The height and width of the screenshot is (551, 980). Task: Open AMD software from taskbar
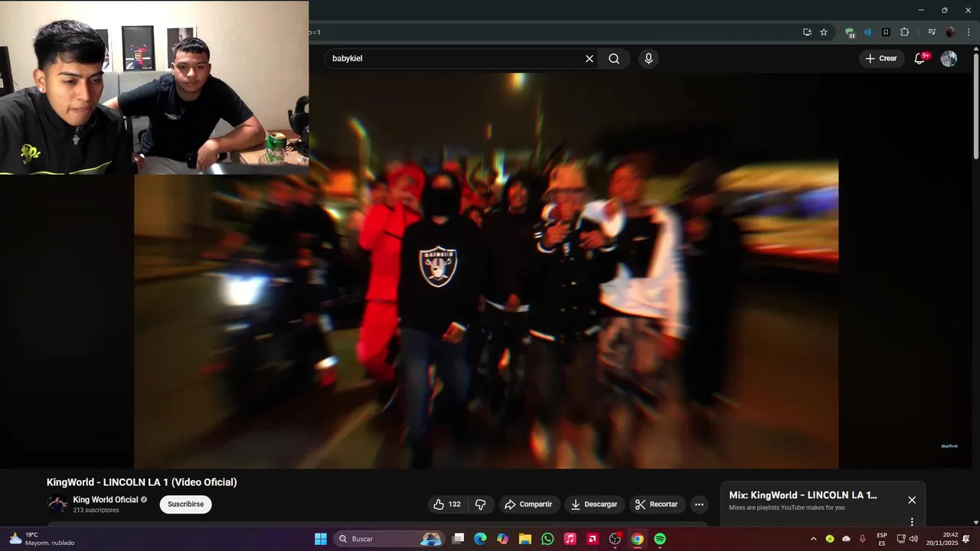[x=593, y=539]
